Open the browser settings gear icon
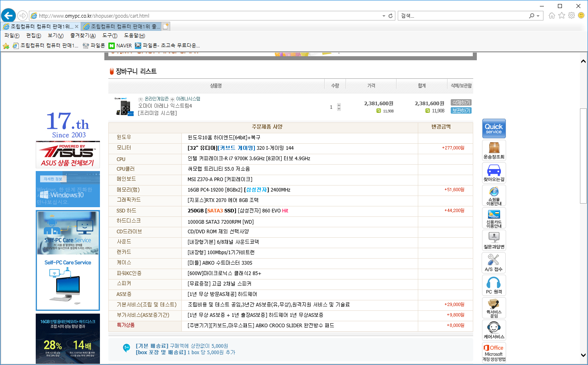 click(x=571, y=15)
